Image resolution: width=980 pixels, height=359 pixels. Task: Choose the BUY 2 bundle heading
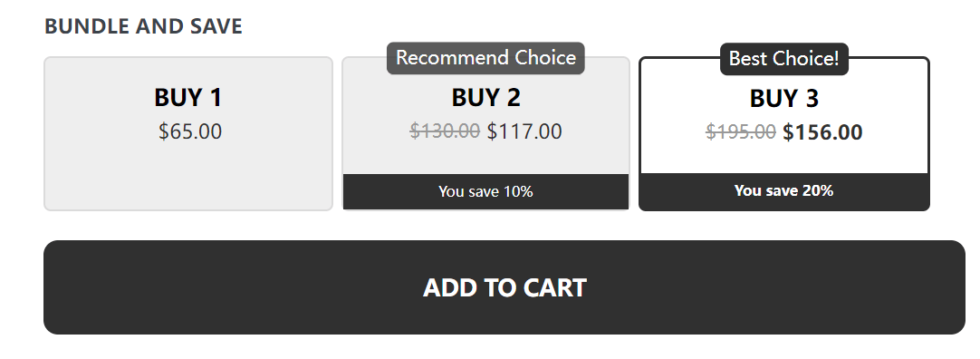click(485, 98)
